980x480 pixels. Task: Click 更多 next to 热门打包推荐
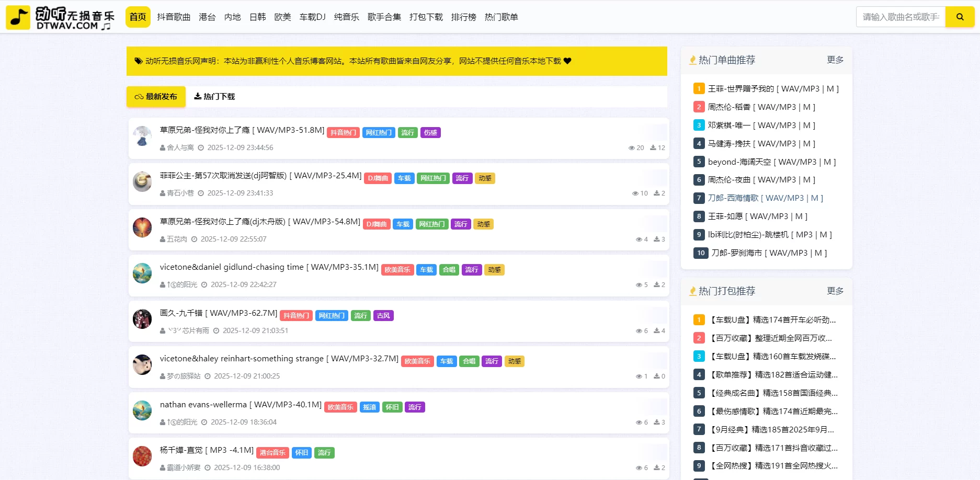coord(835,291)
